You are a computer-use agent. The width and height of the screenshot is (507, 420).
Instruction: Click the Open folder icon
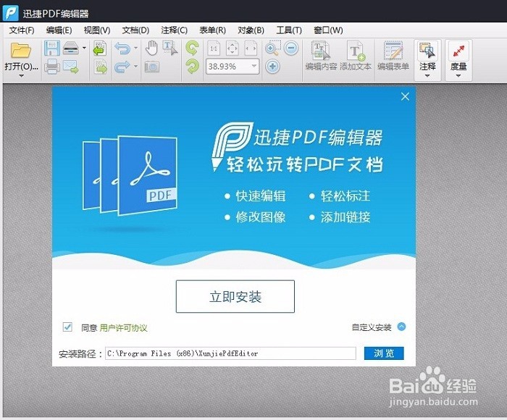point(21,50)
